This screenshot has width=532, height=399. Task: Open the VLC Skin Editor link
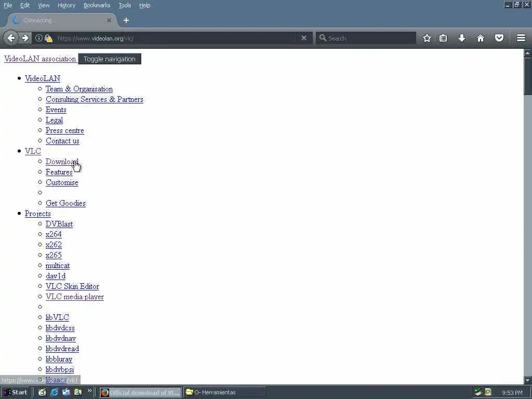(x=72, y=286)
